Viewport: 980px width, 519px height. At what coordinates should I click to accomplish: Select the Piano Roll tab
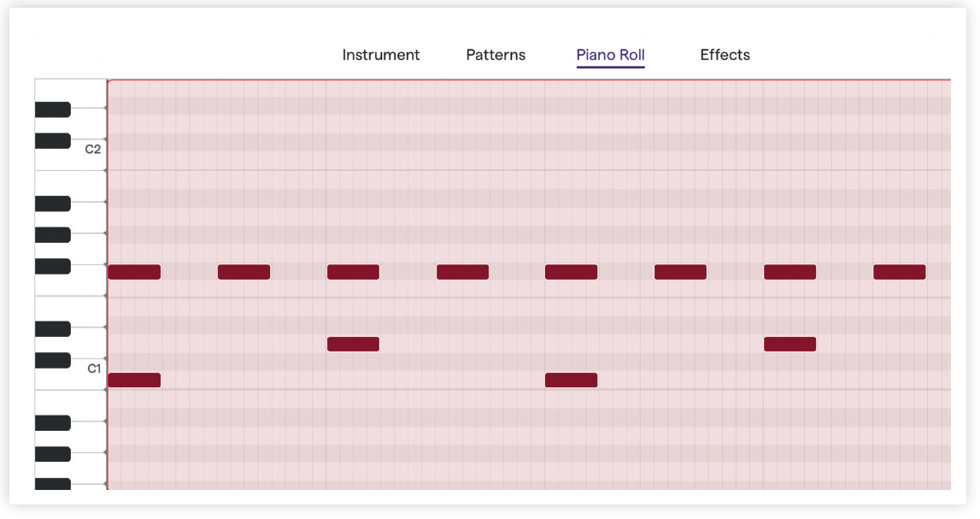coord(611,55)
